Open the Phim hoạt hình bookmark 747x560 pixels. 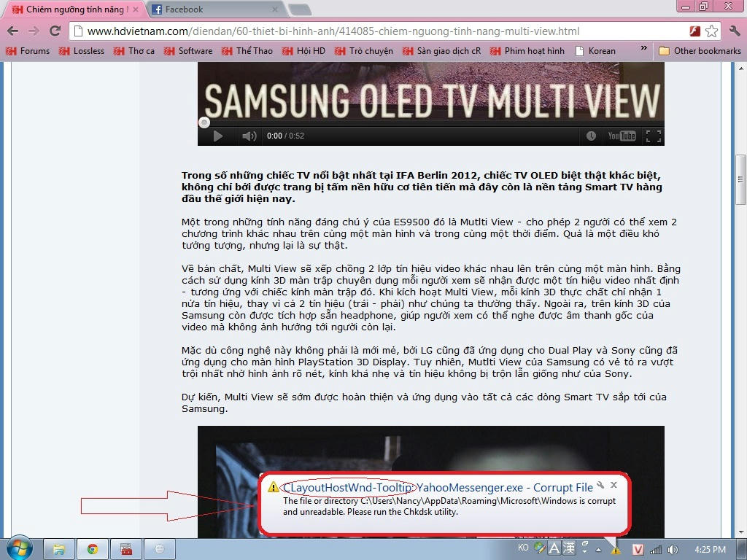[x=527, y=51]
